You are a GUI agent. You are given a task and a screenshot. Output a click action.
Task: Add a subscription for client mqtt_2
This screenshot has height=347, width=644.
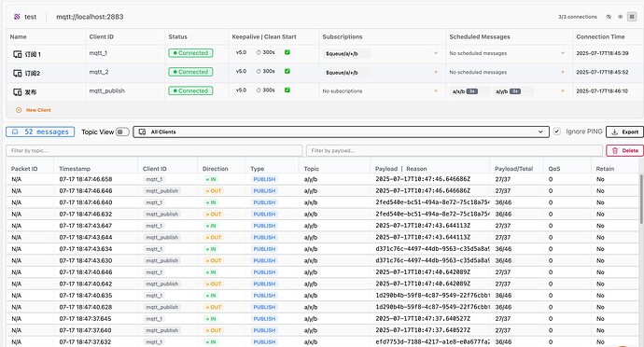(x=436, y=72)
